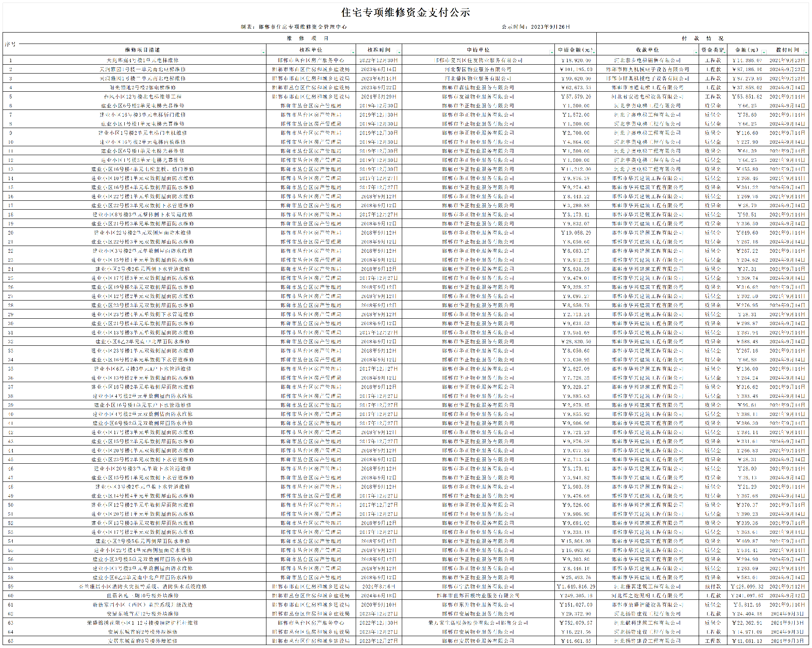The height and width of the screenshot is (648, 812).
Task: Select the paid amount ¥22,362.91
Action: pyautogui.click(x=747, y=623)
